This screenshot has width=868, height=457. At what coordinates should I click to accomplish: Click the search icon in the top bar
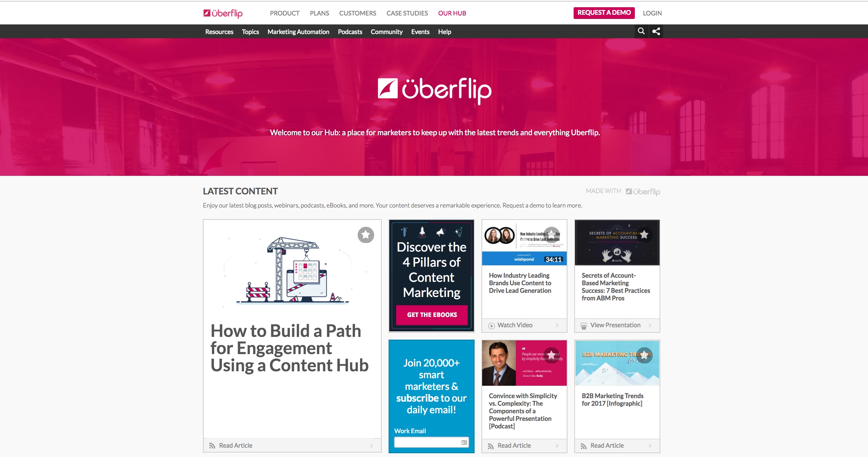[x=641, y=31]
